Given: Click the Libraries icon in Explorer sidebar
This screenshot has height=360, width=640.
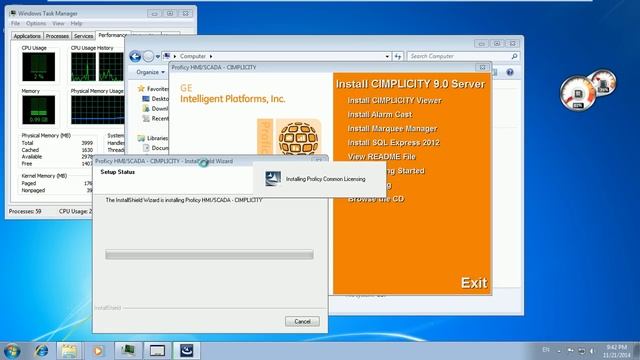Looking at the screenshot, I should [x=141, y=138].
